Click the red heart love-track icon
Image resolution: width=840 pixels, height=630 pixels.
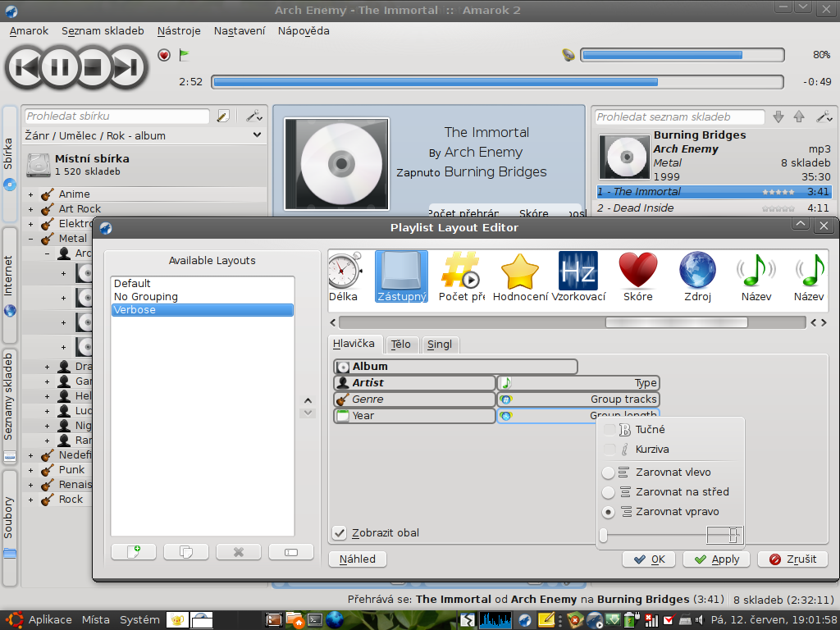pyautogui.click(x=164, y=55)
